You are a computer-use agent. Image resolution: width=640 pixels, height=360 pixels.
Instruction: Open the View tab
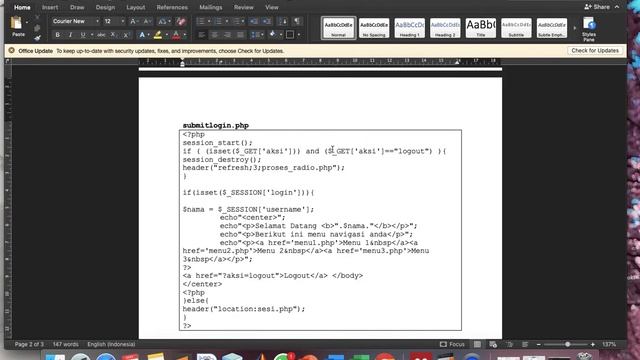[271, 7]
